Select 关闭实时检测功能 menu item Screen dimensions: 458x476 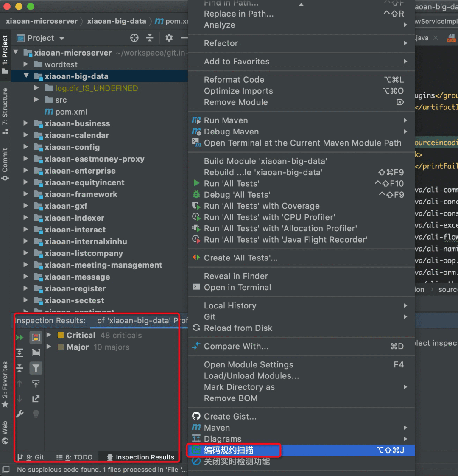tap(302, 462)
